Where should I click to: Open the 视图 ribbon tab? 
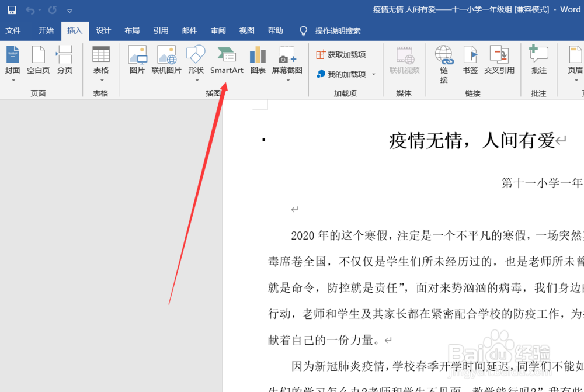[x=246, y=30]
